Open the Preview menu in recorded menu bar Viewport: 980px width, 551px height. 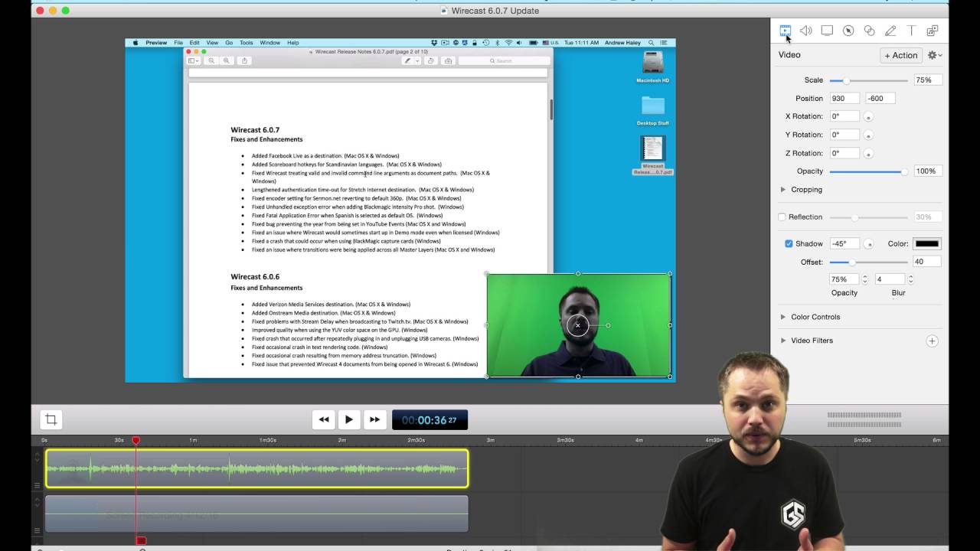156,43
